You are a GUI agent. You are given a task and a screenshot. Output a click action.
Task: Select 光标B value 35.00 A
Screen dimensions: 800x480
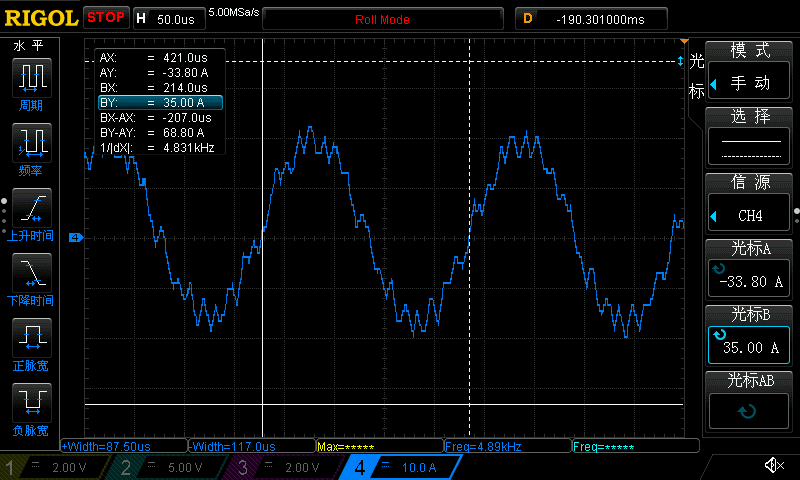coord(748,345)
